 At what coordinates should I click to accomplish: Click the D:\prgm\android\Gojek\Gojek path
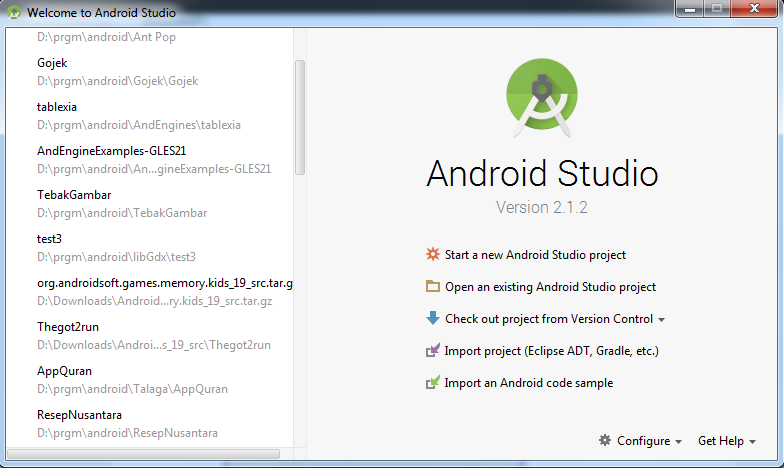pos(118,81)
